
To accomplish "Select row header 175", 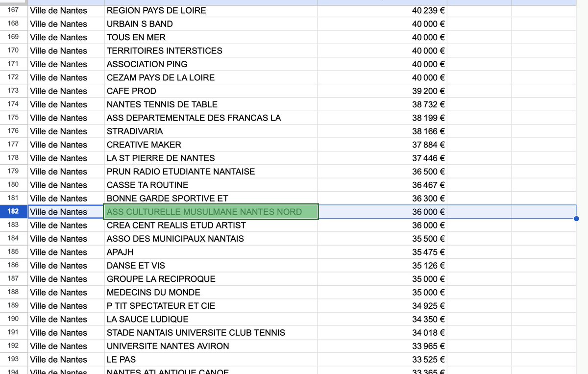I will tap(14, 118).
